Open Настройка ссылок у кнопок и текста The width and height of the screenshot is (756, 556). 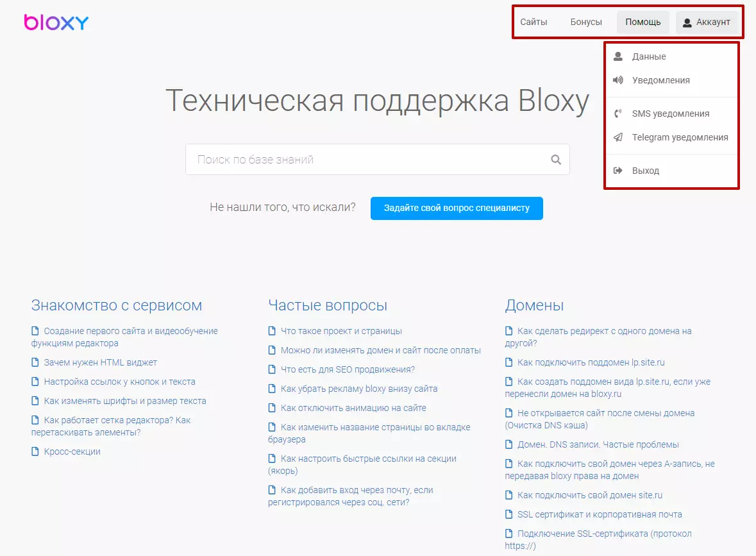(119, 382)
